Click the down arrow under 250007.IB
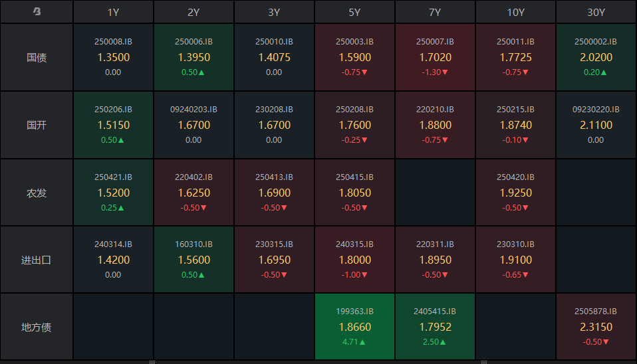This screenshot has height=364, width=637. pos(444,72)
